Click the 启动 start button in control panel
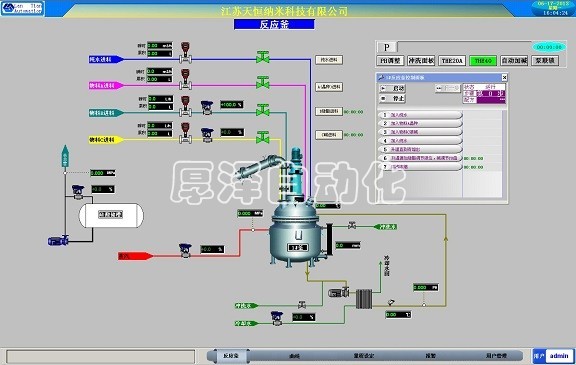 click(392, 88)
